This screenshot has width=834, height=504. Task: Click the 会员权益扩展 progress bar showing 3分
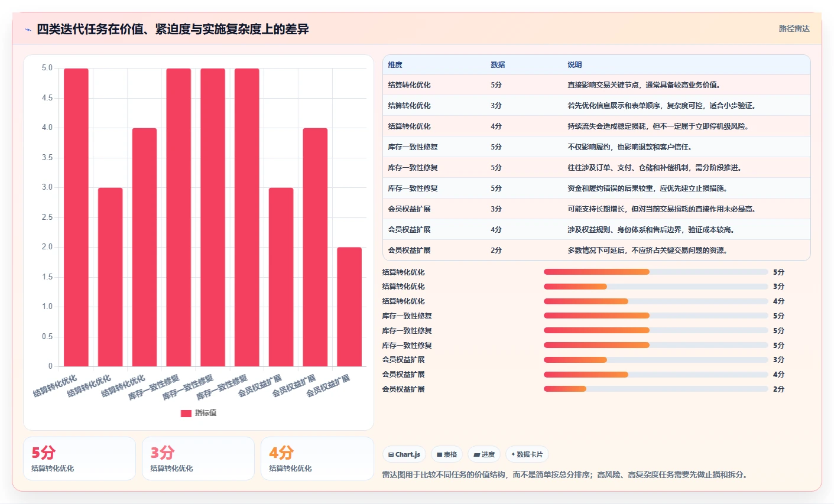point(656,360)
